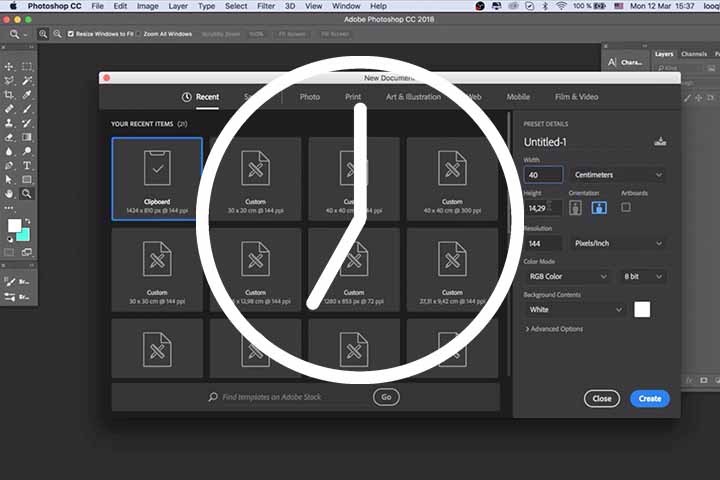The height and width of the screenshot is (480, 720).
Task: Enable the Artboards checkbox
Action: [626, 208]
